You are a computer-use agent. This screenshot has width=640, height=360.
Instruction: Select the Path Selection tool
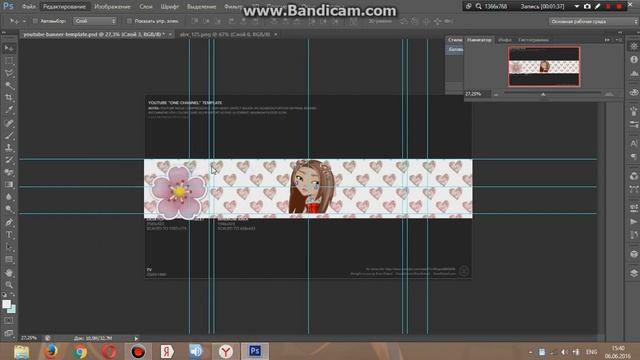pos(9,247)
